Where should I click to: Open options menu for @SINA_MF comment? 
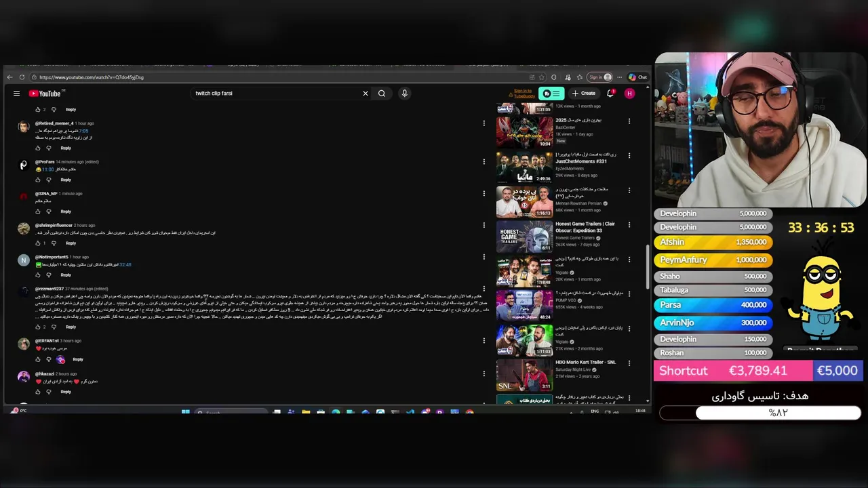pos(484,193)
